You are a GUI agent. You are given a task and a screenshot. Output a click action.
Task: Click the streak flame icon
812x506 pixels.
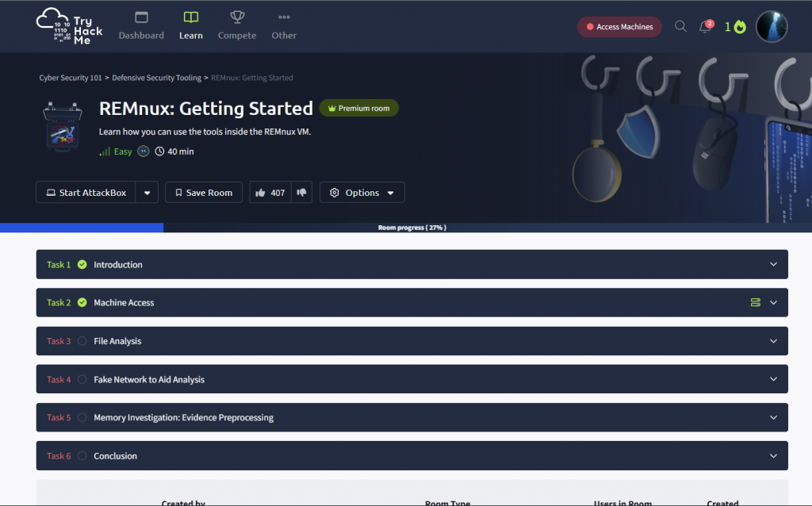(x=740, y=26)
